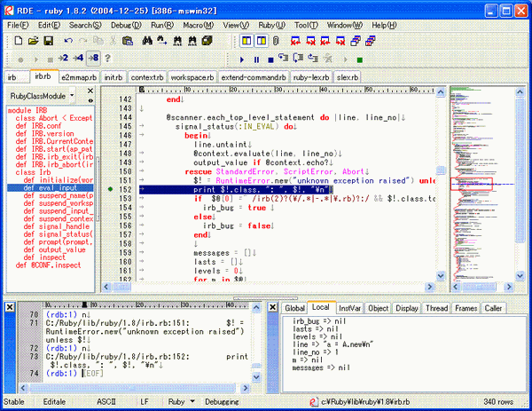Click the question mark help icon
The image size is (532, 411).
107,58
